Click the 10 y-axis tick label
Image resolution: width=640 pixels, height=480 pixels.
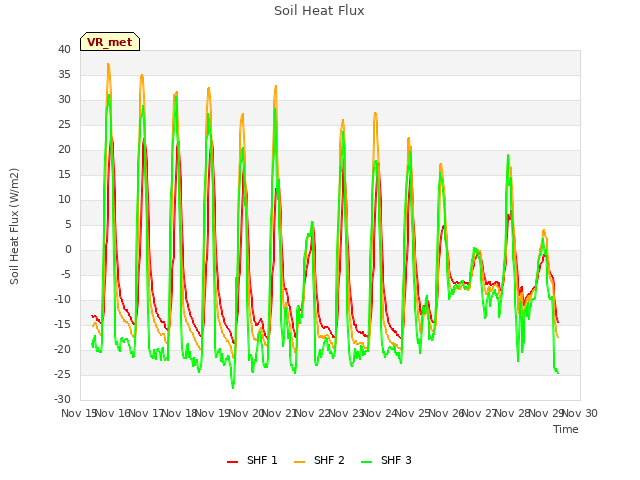64,199
